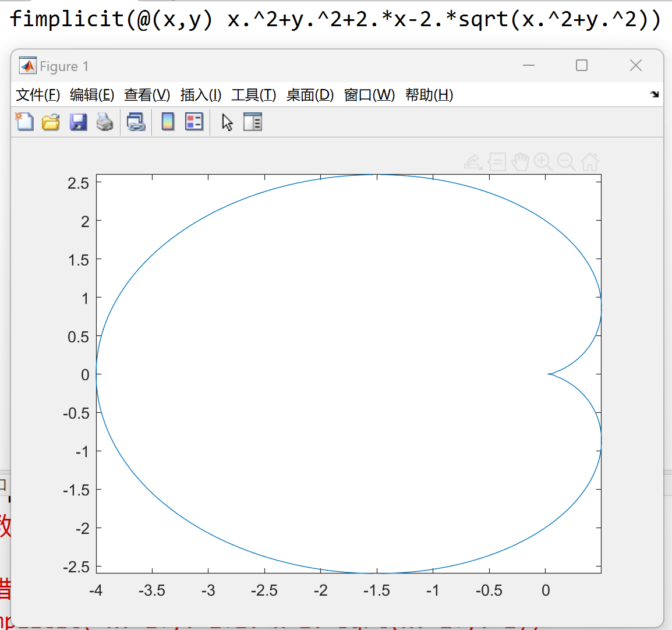Open the 编辑(E) menu
This screenshot has height=630, width=672.
pyautogui.click(x=92, y=95)
